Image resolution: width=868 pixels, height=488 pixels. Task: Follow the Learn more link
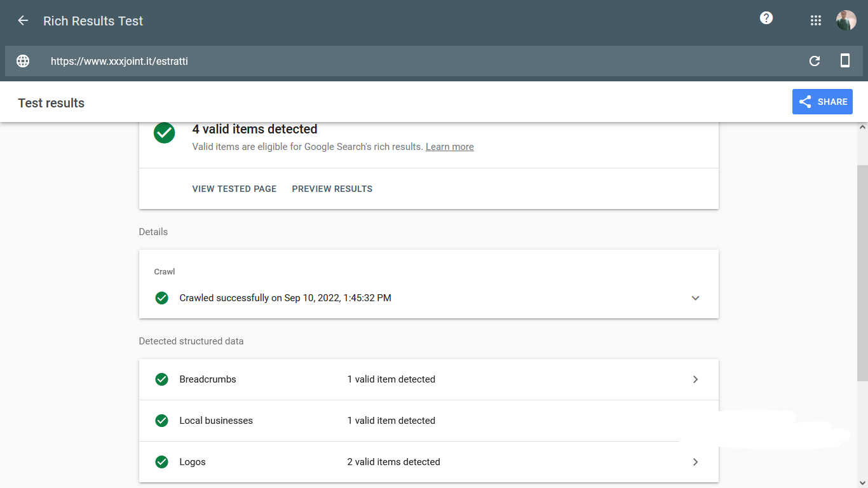pos(450,147)
